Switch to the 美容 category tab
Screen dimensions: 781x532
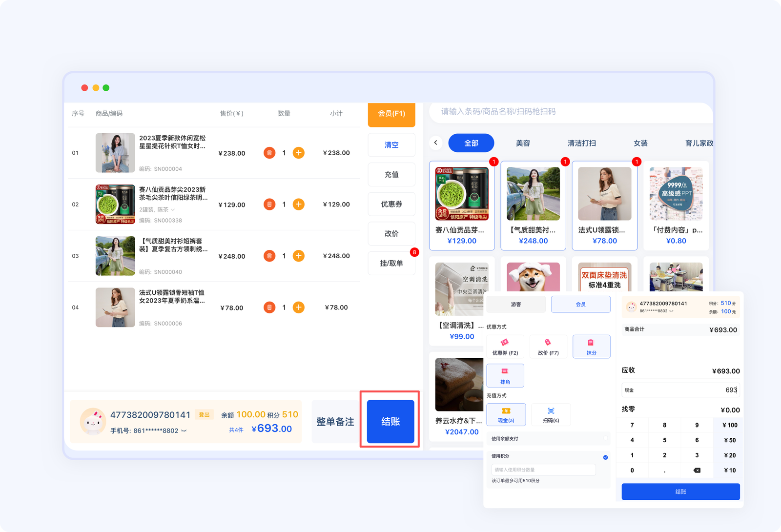[x=522, y=143]
